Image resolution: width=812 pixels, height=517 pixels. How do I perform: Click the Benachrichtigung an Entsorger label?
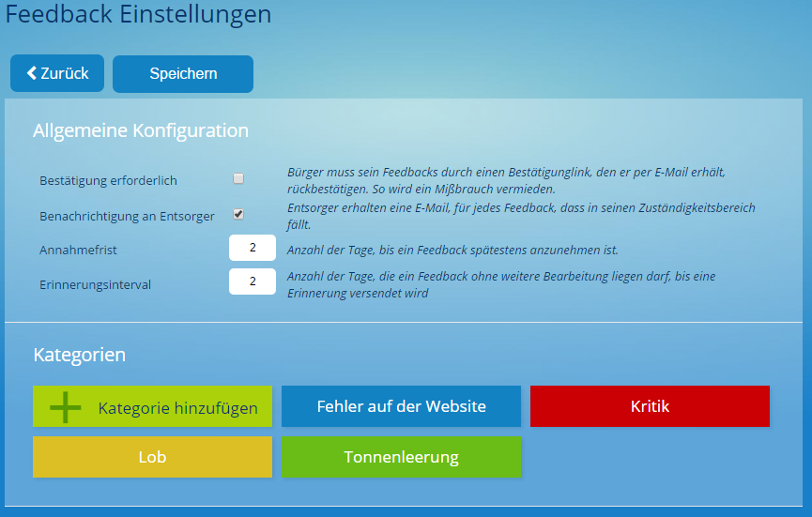point(127,217)
